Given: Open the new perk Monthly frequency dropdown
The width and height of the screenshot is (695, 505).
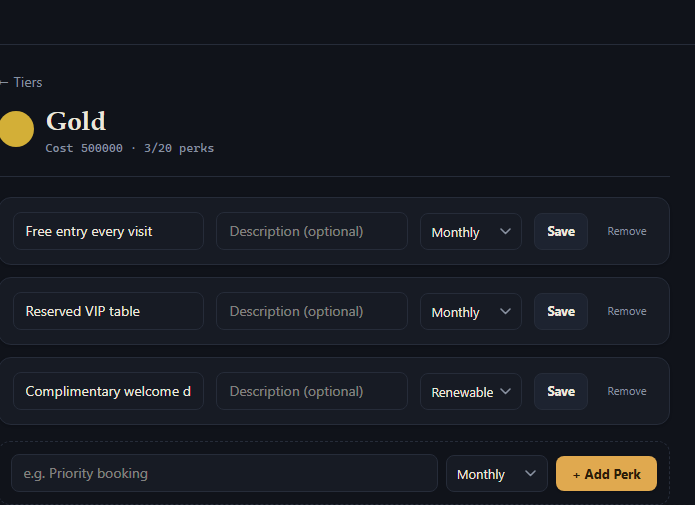Looking at the screenshot, I should [x=496, y=474].
